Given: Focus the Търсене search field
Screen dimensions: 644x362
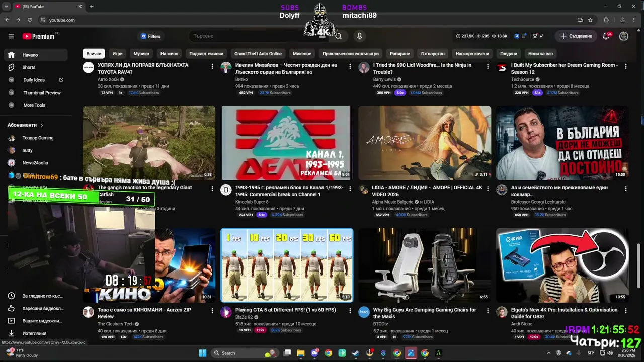Looking at the screenshot, I should click(x=259, y=36).
